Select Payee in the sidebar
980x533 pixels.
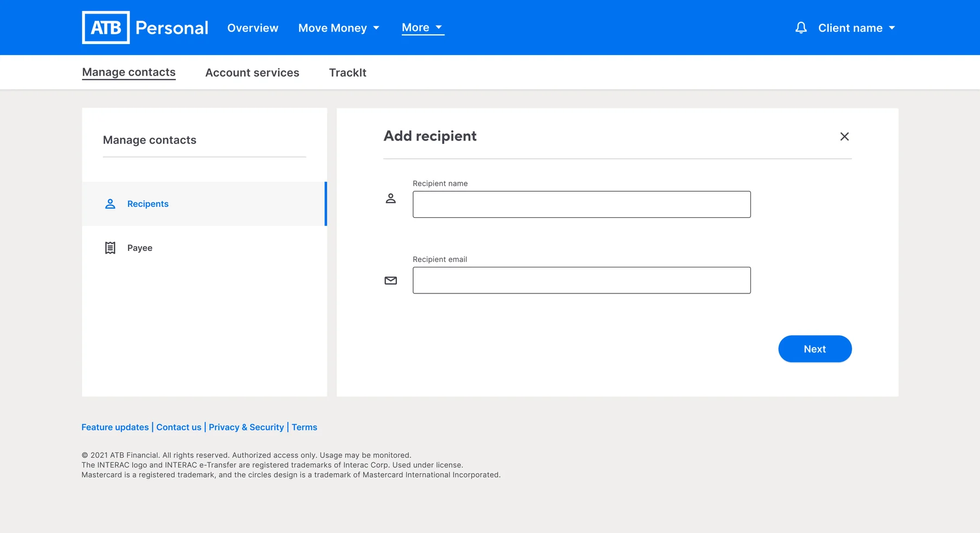204,248
